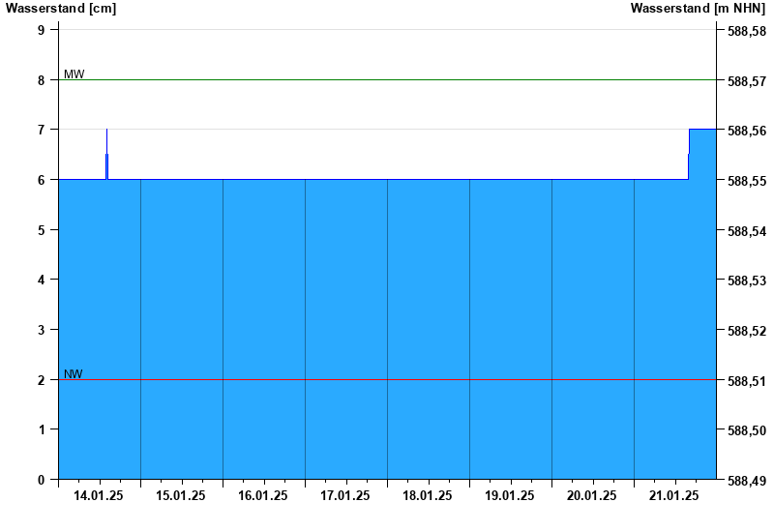This screenshot has height=532, width=774.
Task: Select the 15.01.25 date on the x-axis
Action: 181,495
